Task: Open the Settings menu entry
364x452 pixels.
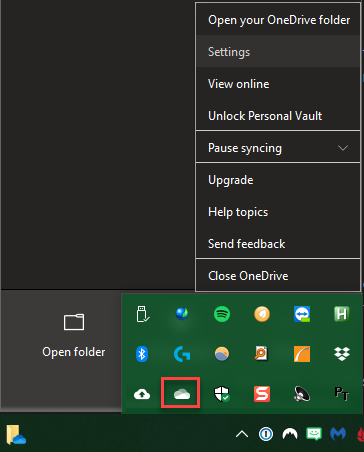Action: click(278, 52)
